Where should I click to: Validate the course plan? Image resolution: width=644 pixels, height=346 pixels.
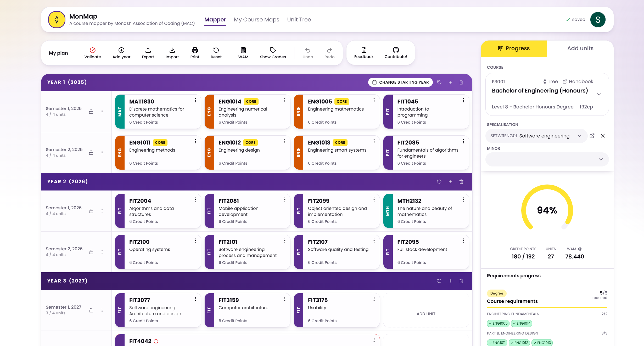(x=93, y=53)
